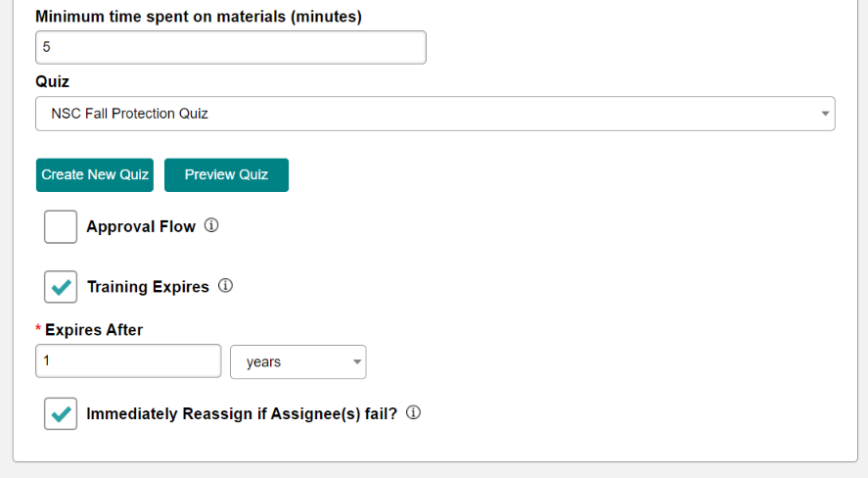Uncheck the Training Expires checkbox
Image resolution: width=868 pixels, height=478 pixels.
61,287
